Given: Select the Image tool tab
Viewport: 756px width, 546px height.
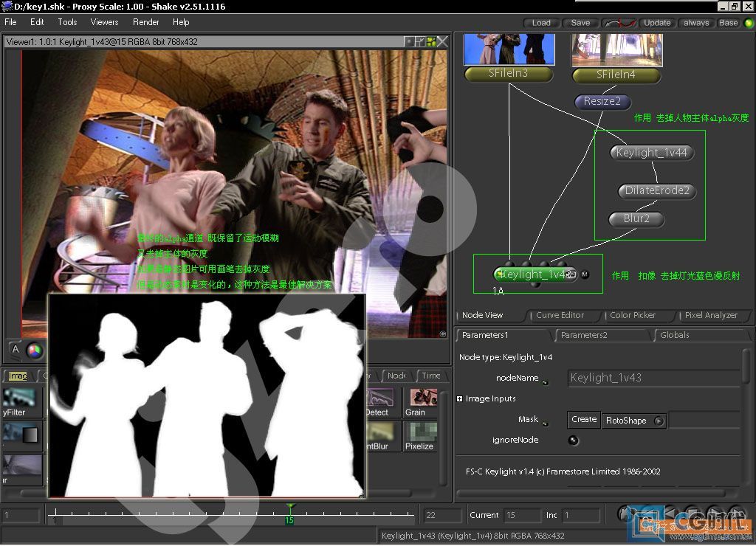Looking at the screenshot, I should 18,376.
